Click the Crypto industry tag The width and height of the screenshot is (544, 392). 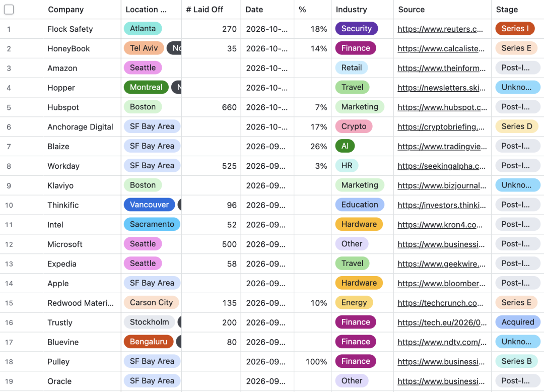(354, 126)
